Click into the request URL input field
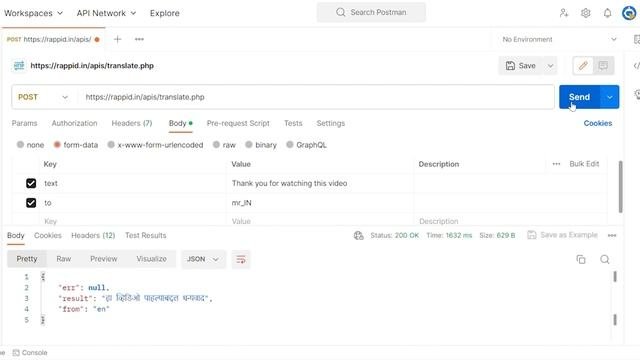The width and height of the screenshot is (640, 360). click(x=315, y=97)
